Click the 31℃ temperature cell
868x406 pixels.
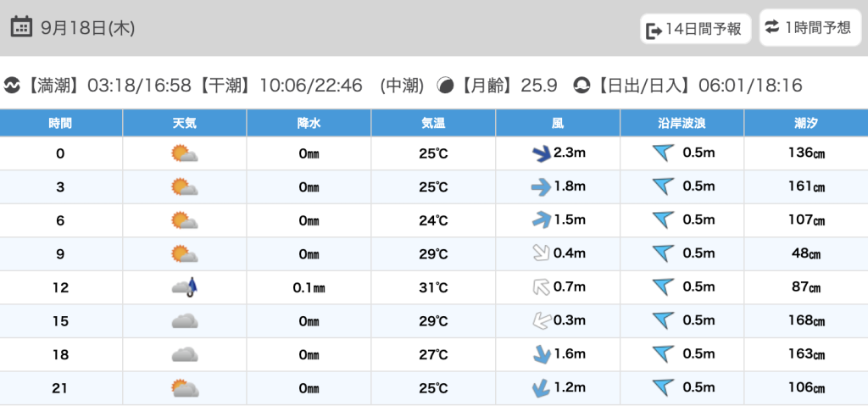pyautogui.click(x=433, y=287)
